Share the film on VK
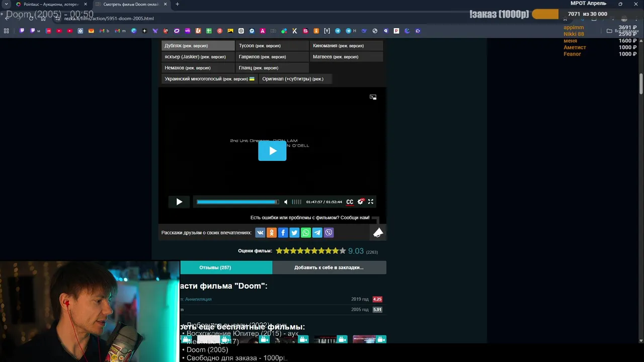 click(260, 232)
